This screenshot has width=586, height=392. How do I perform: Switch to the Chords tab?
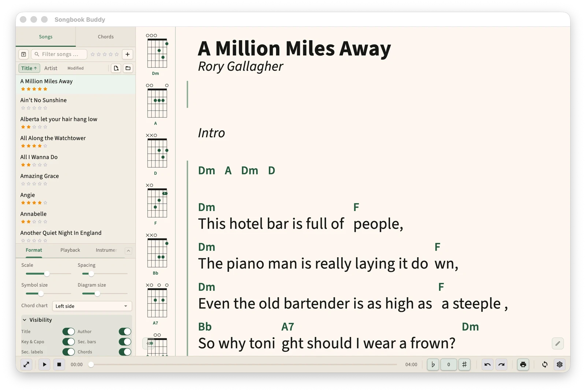(105, 37)
